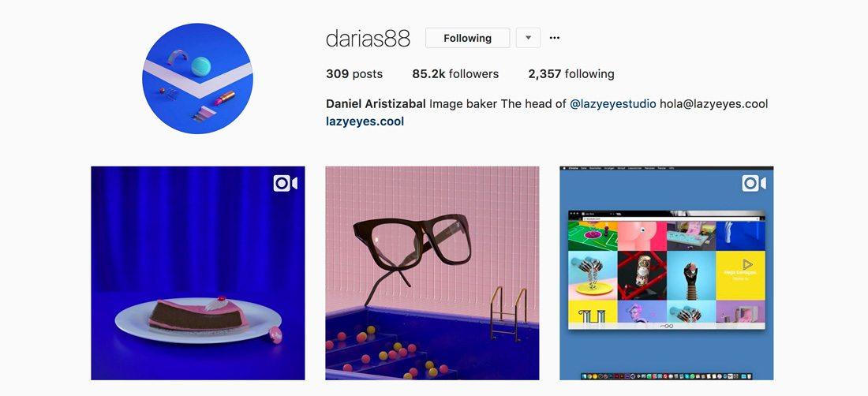
Task: Open the circular blue profile picture
Action: click(x=197, y=79)
